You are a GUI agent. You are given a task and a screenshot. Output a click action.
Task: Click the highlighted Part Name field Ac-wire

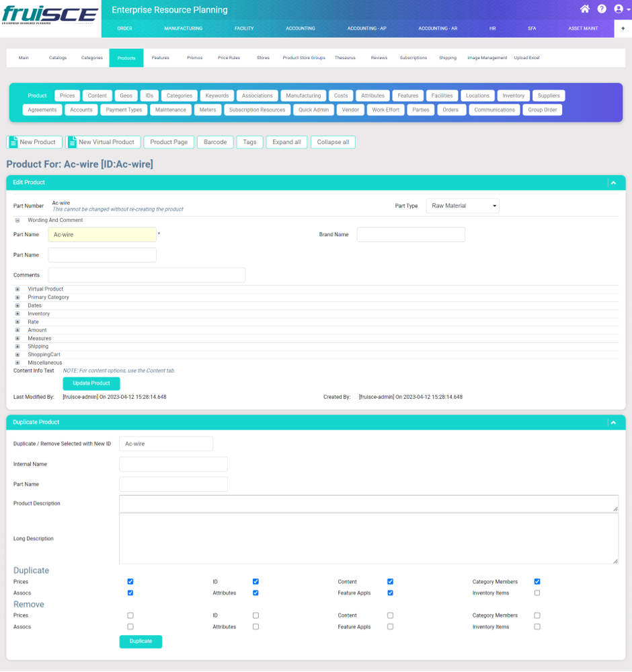[x=102, y=235]
